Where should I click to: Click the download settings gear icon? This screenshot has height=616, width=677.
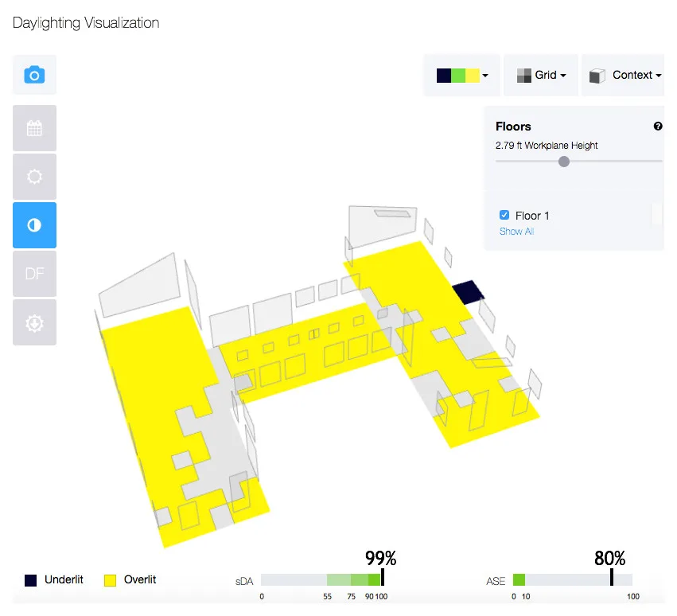point(34,322)
